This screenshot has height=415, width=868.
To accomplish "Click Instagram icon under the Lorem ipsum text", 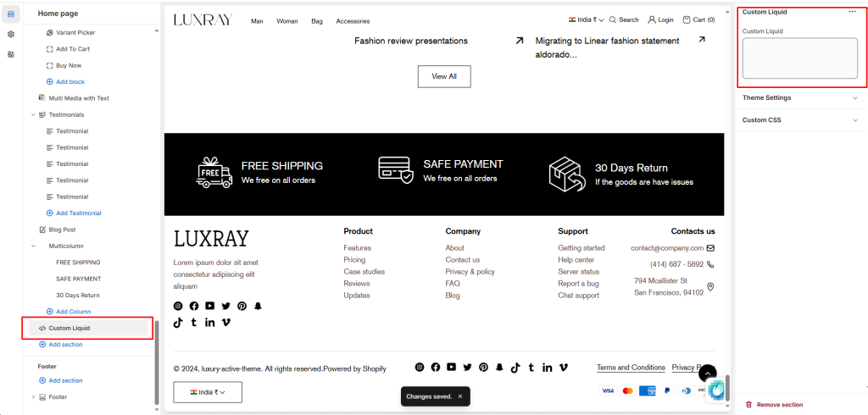I will click(x=178, y=306).
